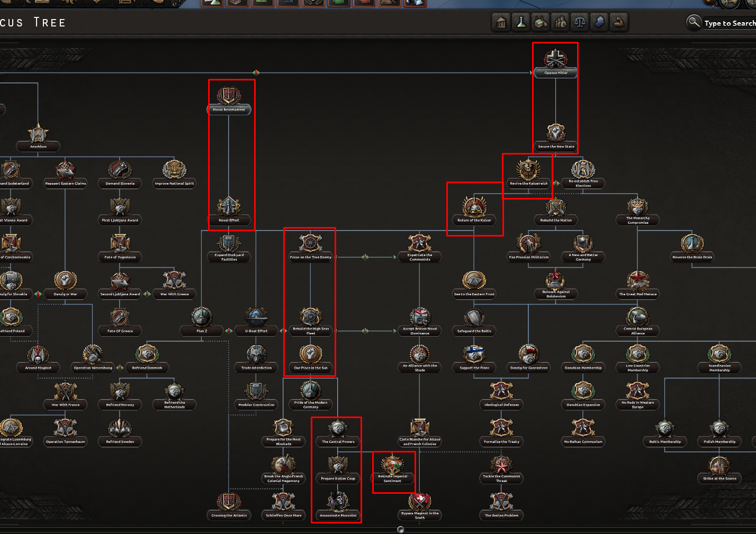756x534 pixels.
Task: Open The Iberian Problem focus
Action: (501, 506)
